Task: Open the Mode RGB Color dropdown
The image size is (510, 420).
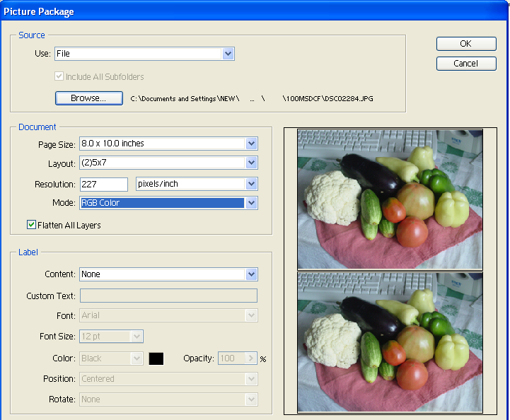Action: click(168, 203)
